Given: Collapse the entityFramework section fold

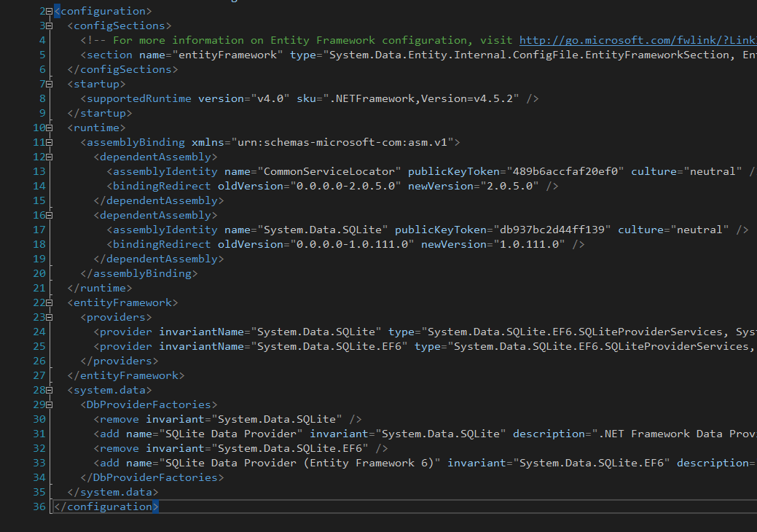Looking at the screenshot, I should pos(50,302).
